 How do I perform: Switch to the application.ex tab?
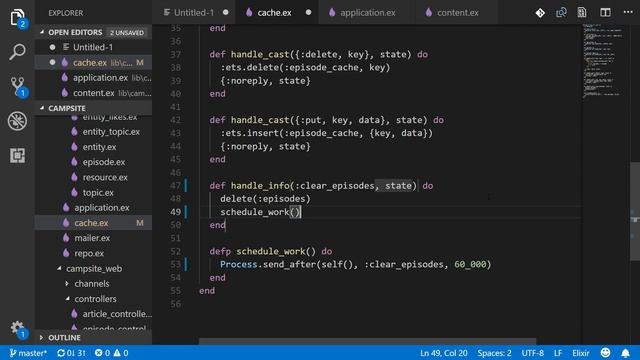(x=367, y=13)
